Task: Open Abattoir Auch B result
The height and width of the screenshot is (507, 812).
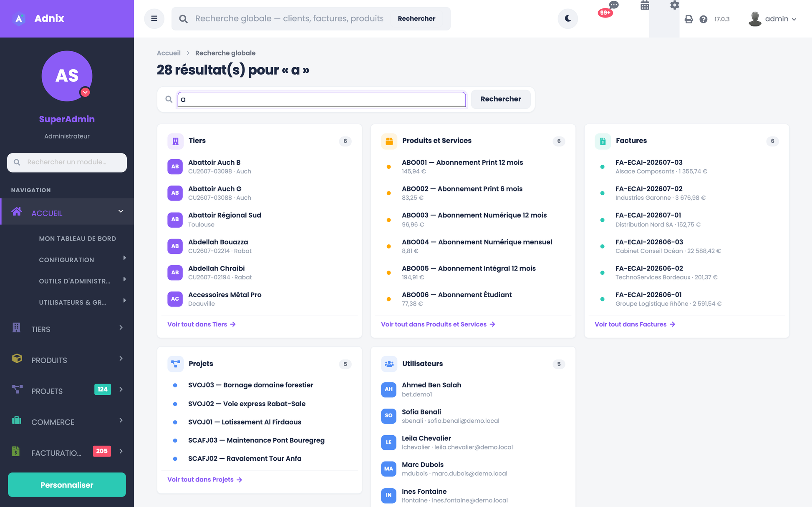Action: click(x=260, y=166)
